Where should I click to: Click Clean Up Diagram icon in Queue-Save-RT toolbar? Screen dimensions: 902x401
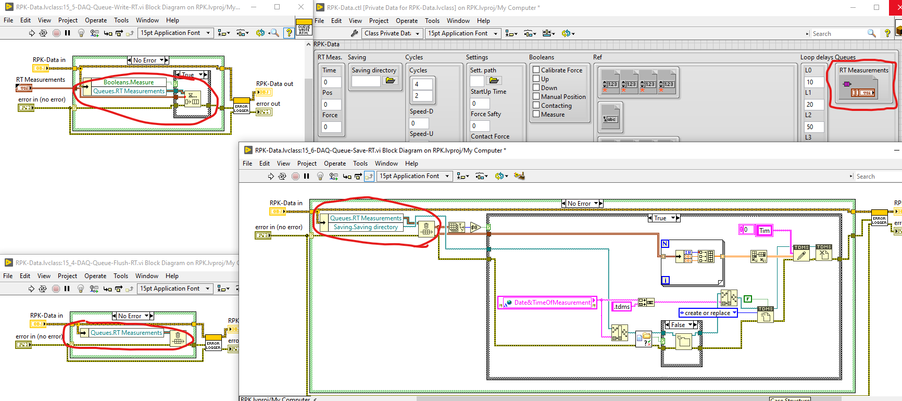517,177
